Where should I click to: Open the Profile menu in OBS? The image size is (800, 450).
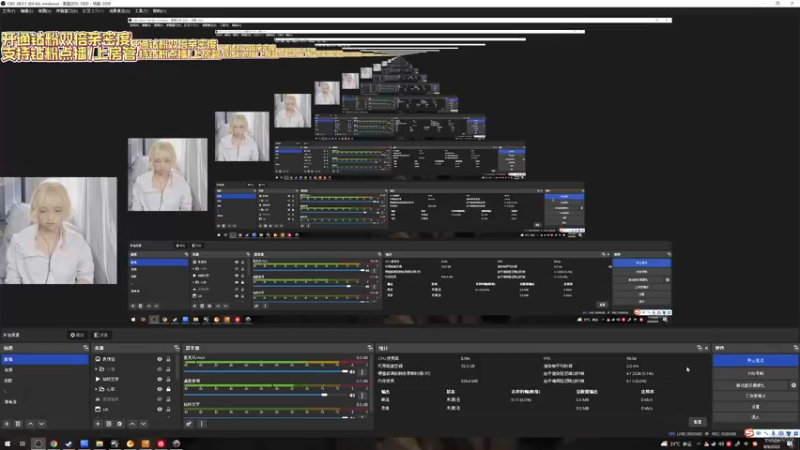pyautogui.click(x=93, y=11)
